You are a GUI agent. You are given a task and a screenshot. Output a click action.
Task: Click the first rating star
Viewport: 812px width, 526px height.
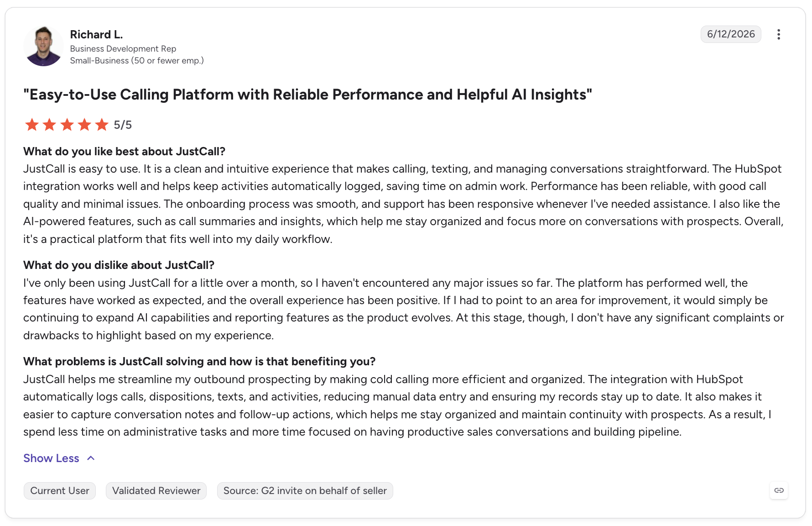(x=32, y=125)
